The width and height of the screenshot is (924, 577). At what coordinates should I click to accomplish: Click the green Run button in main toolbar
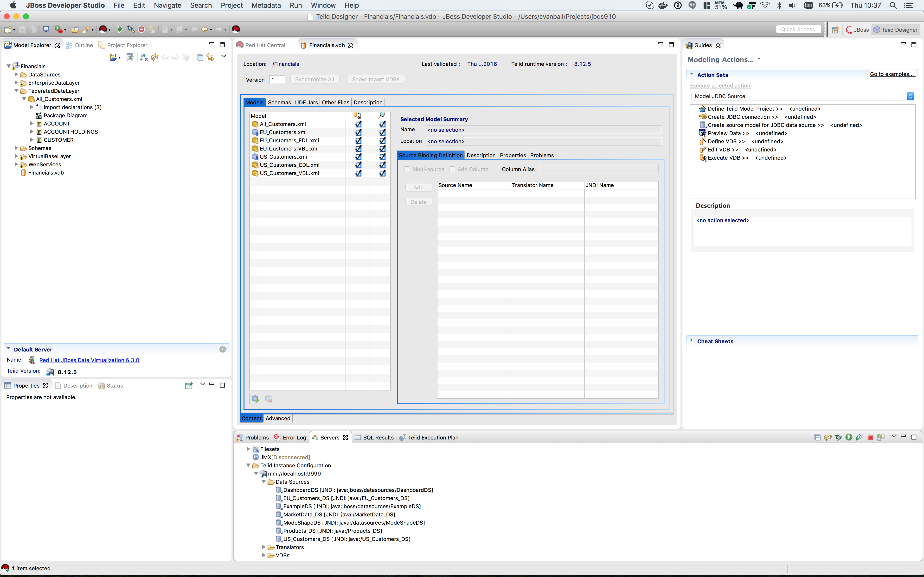[x=120, y=29]
